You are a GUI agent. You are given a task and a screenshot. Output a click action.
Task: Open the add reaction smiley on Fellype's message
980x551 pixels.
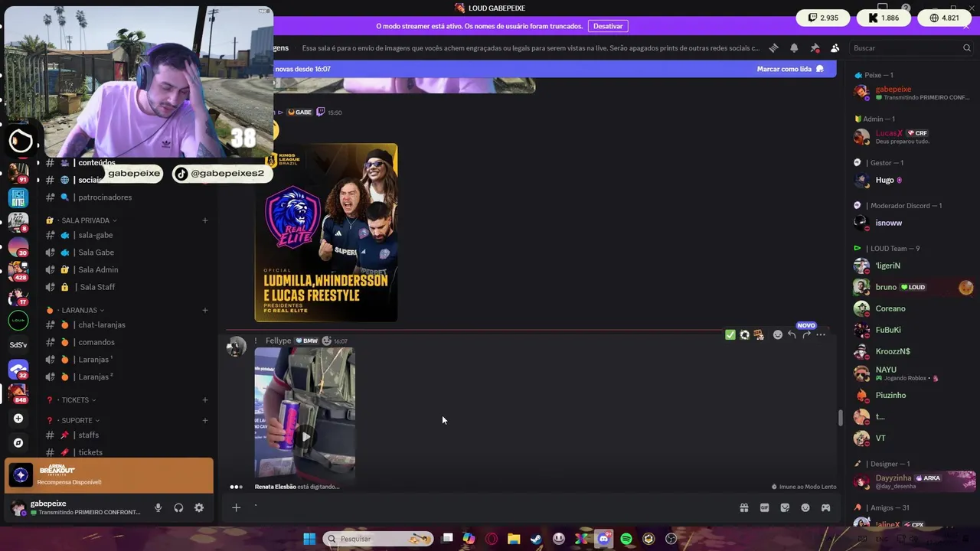point(778,334)
